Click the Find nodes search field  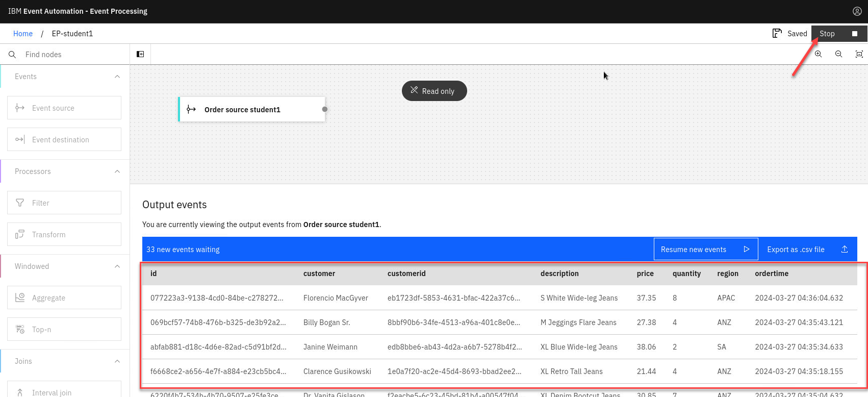tap(71, 54)
